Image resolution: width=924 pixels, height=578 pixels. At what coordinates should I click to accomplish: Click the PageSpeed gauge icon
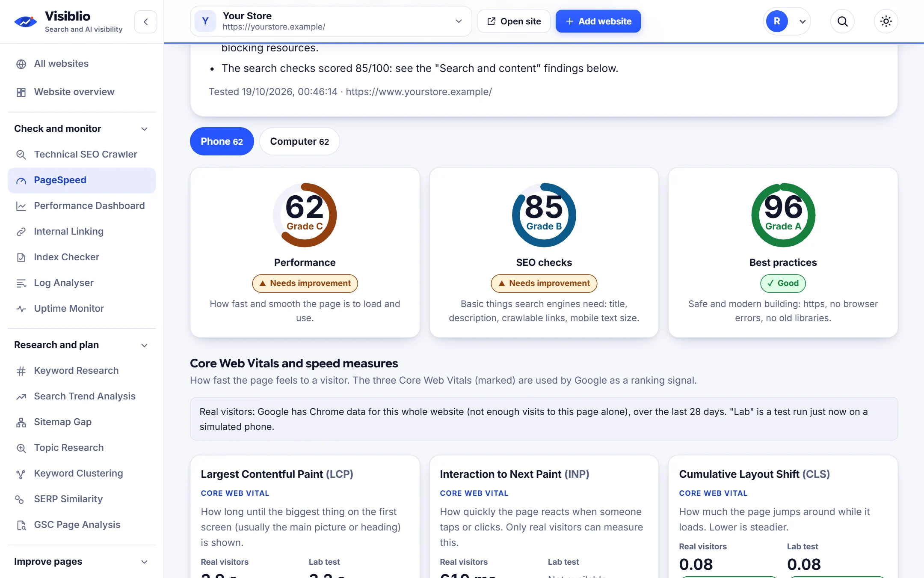pos(21,181)
